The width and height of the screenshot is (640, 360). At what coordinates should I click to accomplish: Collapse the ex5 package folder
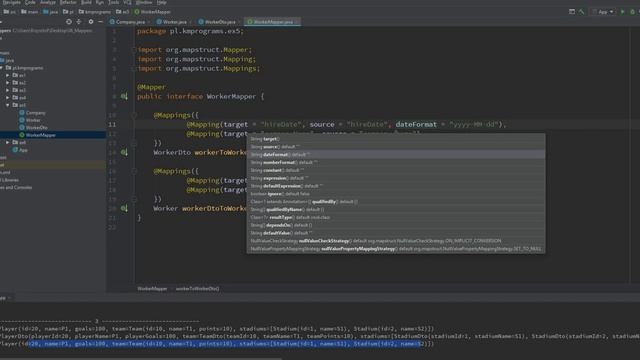pyautogui.click(x=8, y=105)
